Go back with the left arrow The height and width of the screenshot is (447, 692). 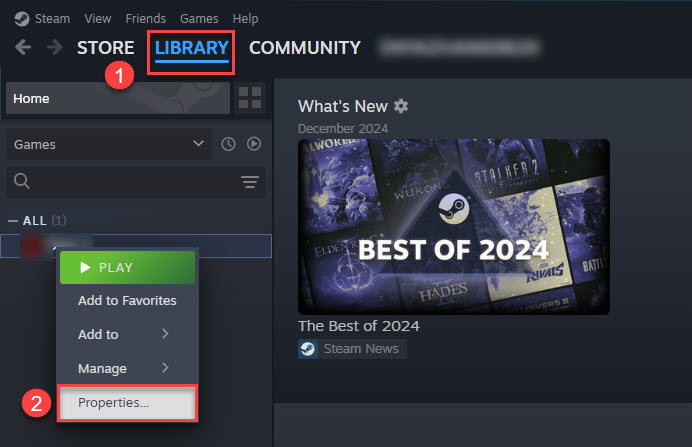pyautogui.click(x=23, y=47)
